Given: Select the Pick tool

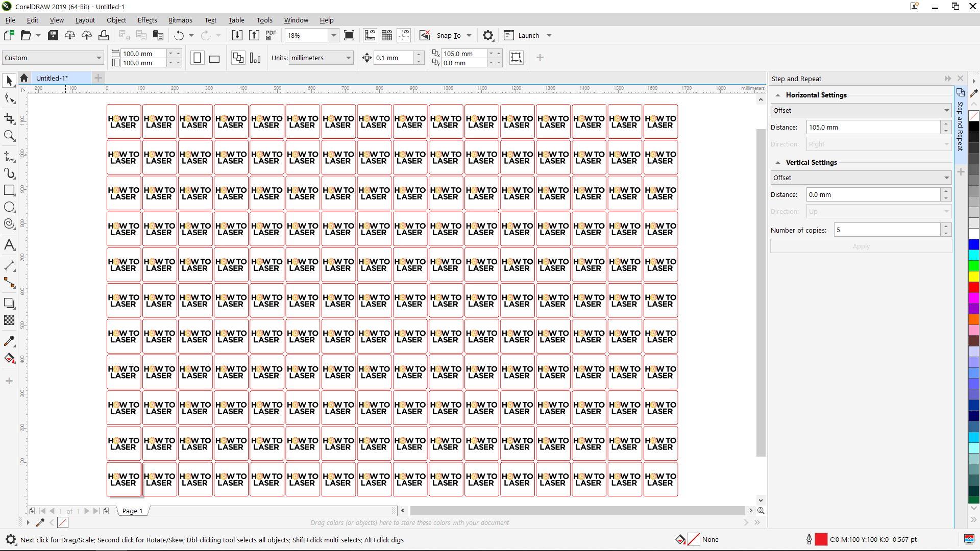Looking at the screenshot, I should click(x=9, y=80).
